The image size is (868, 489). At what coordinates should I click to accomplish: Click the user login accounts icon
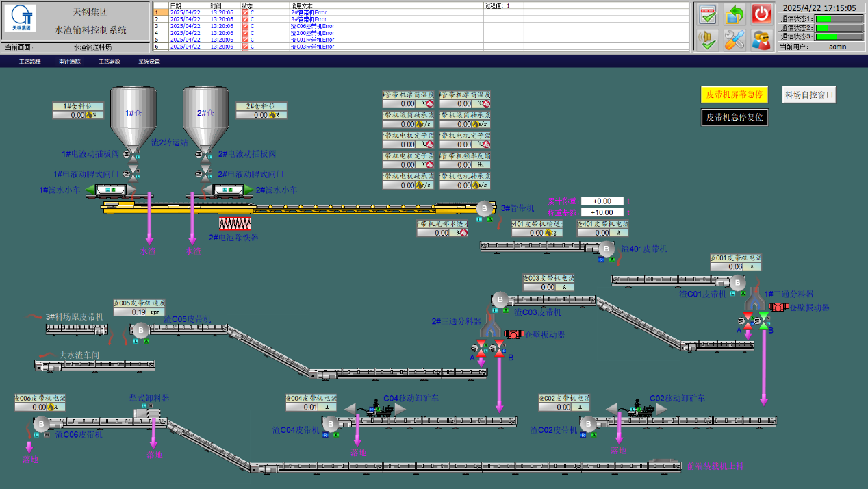click(x=761, y=40)
